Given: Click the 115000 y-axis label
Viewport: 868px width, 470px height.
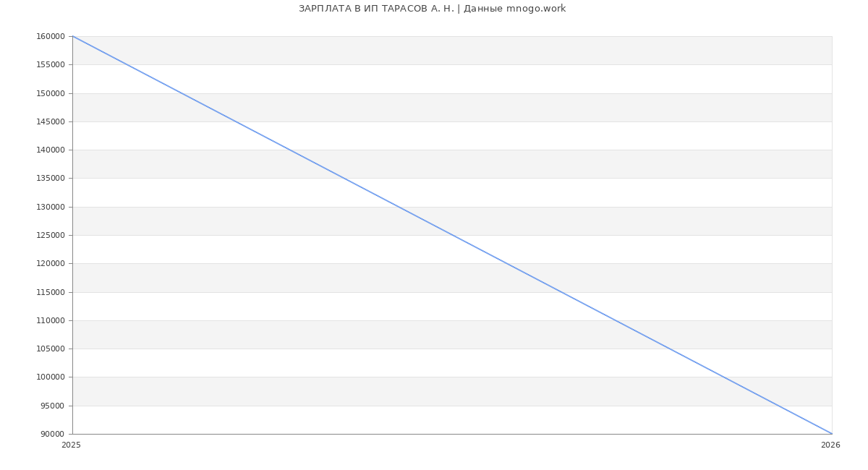Looking at the screenshot, I should pyautogui.click(x=51, y=292).
